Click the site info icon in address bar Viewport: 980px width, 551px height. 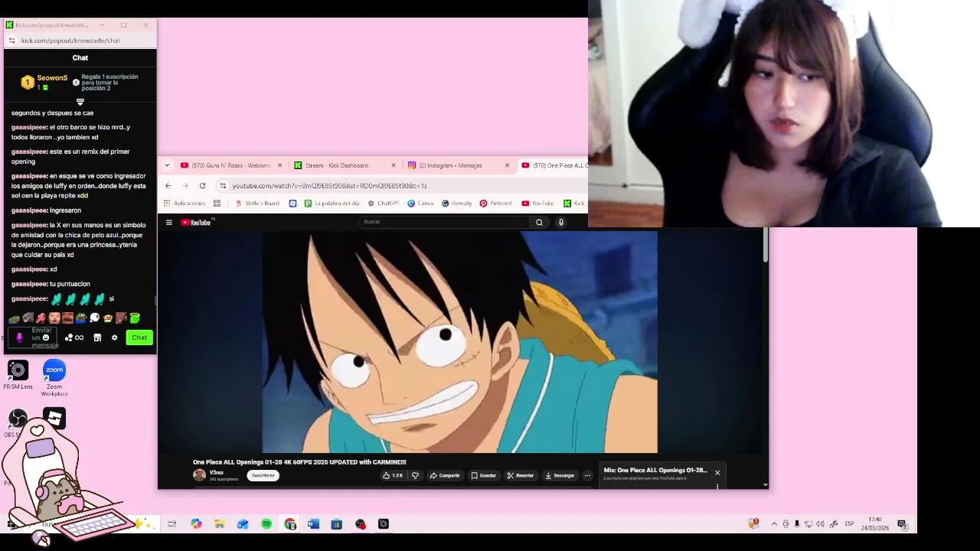(x=223, y=186)
